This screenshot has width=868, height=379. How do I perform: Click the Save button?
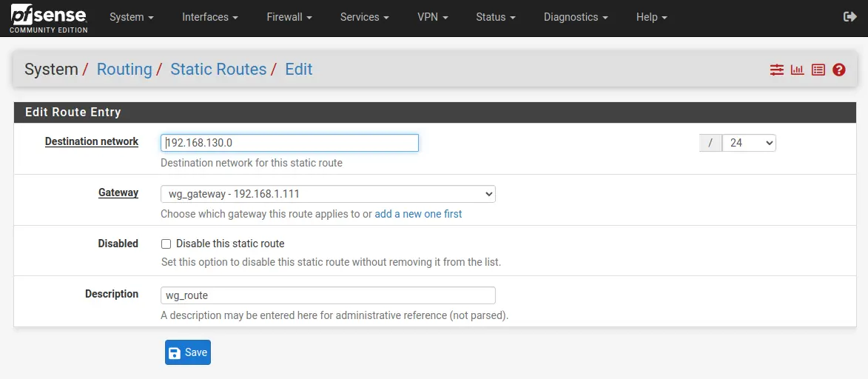click(x=188, y=352)
